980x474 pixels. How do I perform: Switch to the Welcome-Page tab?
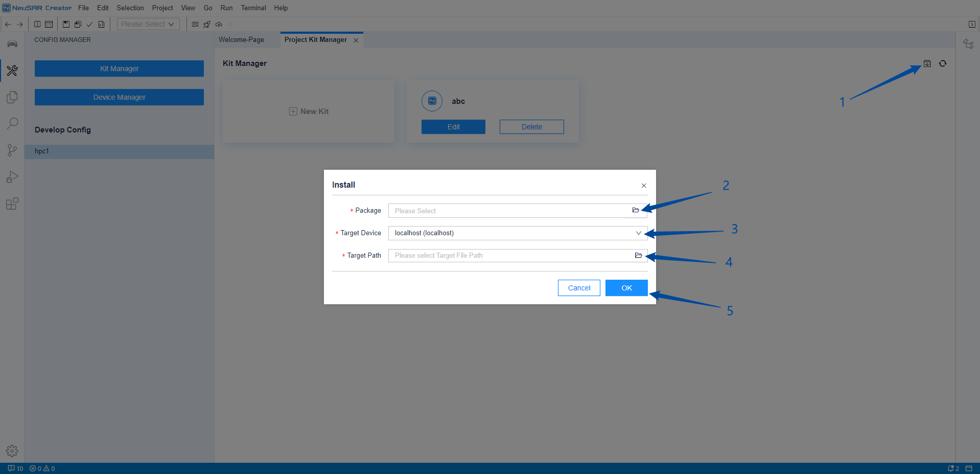pos(241,40)
